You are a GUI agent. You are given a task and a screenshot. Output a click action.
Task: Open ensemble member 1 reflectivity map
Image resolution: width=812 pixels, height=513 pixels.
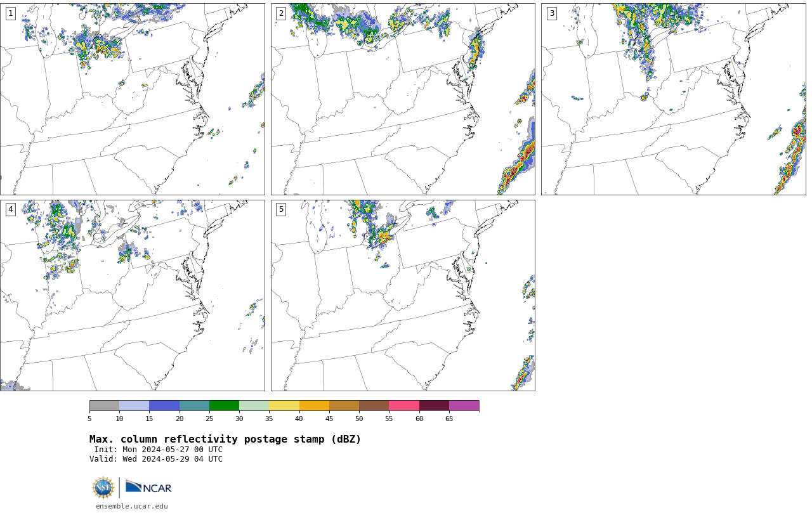pyautogui.click(x=133, y=99)
